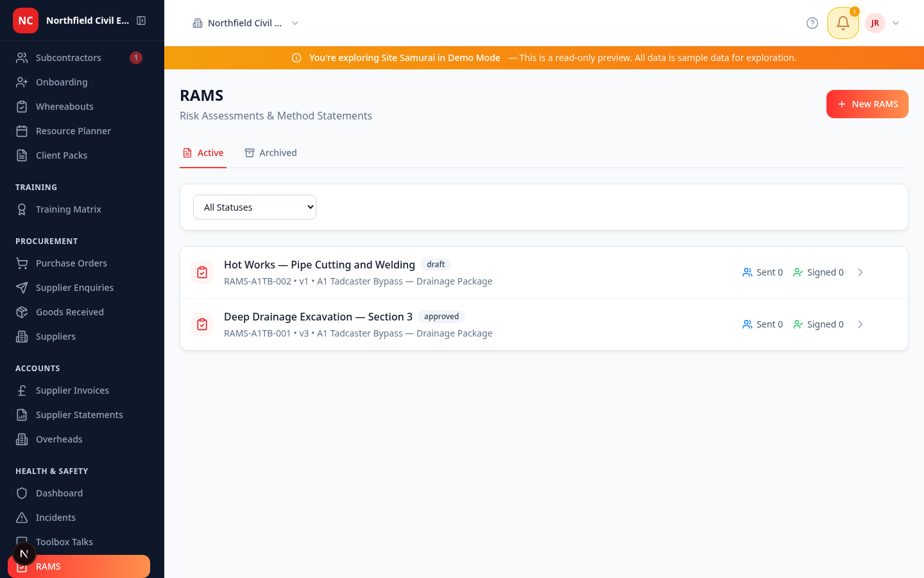
Task: Open the Subcontractors section in sidebar
Action: 68,57
